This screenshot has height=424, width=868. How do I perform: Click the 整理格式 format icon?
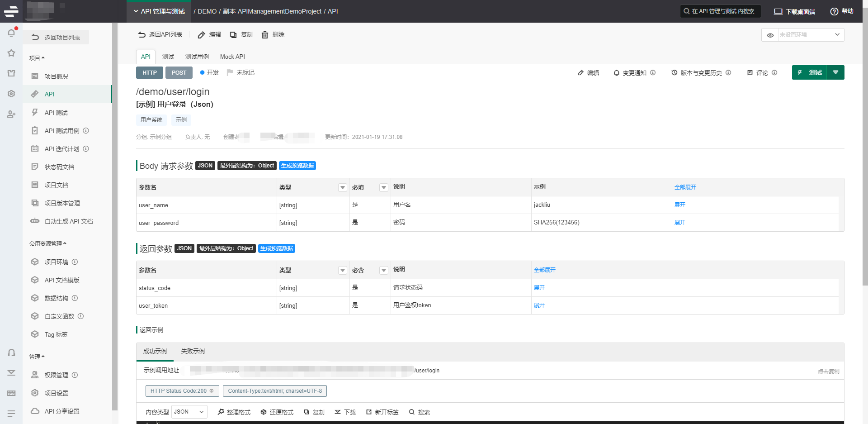click(221, 412)
